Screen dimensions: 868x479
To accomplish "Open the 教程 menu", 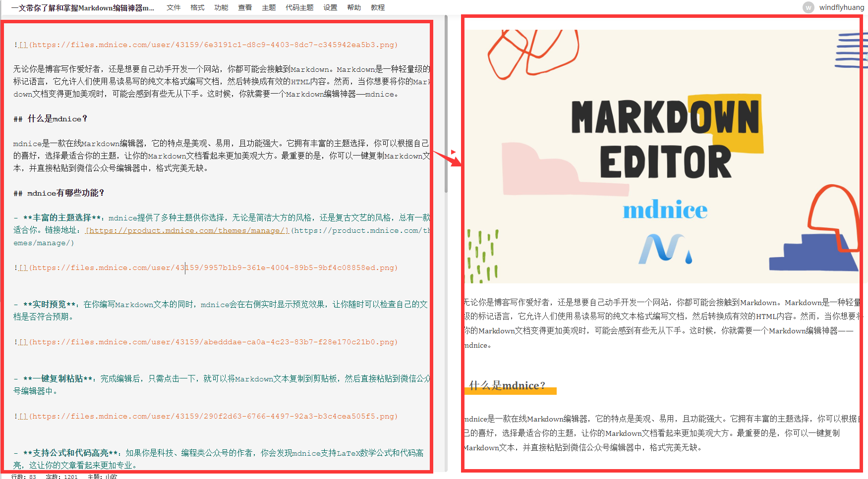I will click(x=378, y=7).
